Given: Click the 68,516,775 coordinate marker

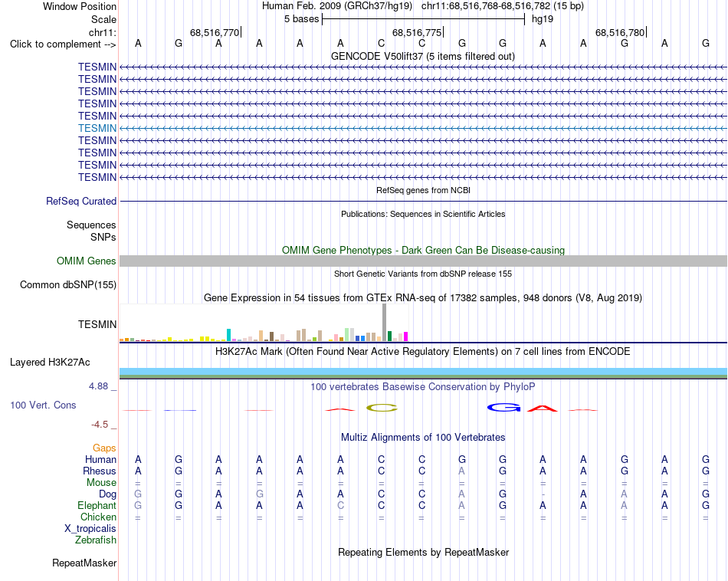Looking at the screenshot, I should 418,32.
